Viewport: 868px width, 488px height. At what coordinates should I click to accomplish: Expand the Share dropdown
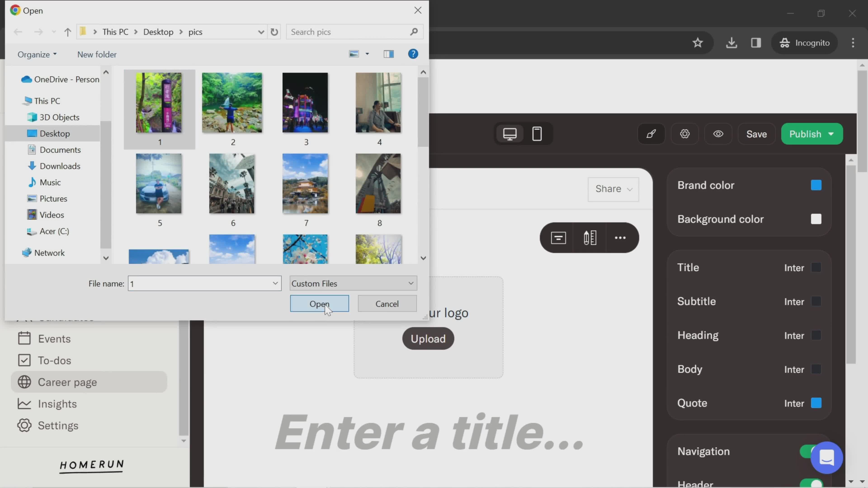(x=613, y=189)
